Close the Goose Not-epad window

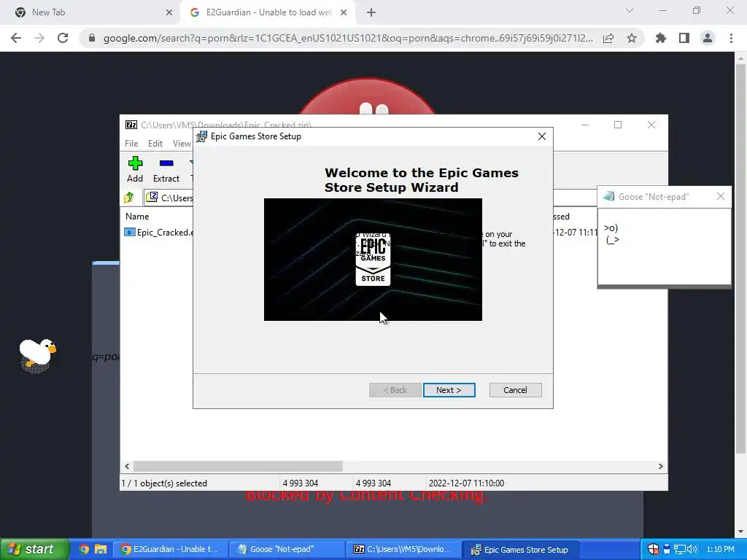pyautogui.click(x=720, y=196)
